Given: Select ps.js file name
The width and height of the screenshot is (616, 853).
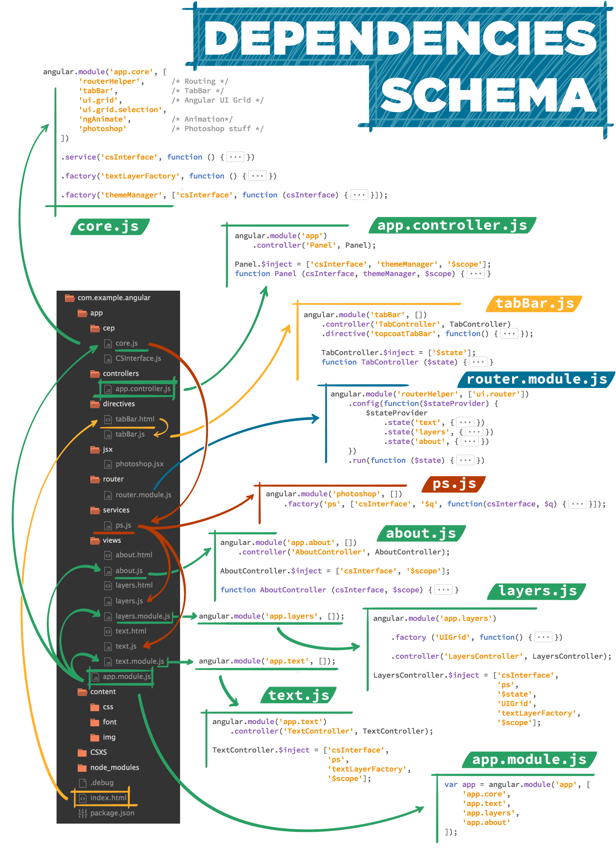Looking at the screenshot, I should point(123,525).
